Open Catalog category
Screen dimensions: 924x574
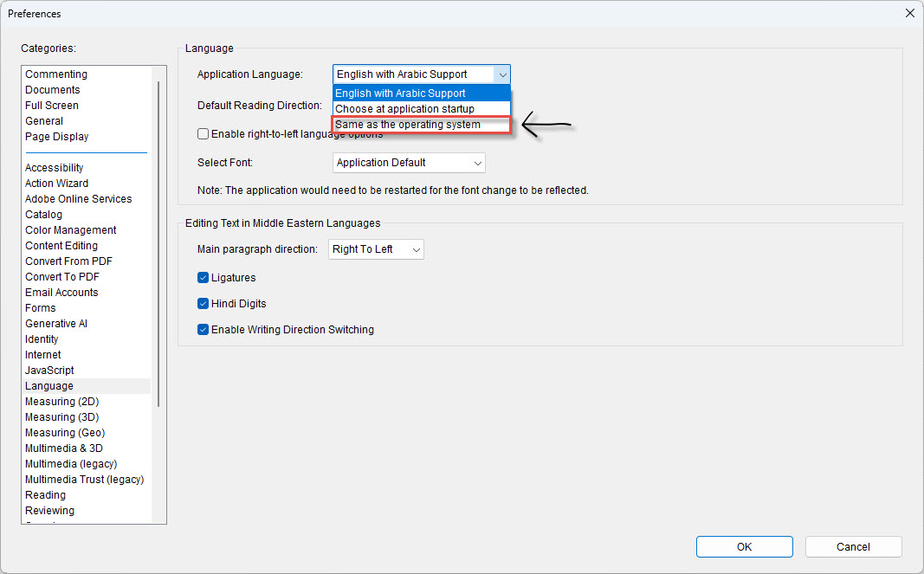(43, 215)
